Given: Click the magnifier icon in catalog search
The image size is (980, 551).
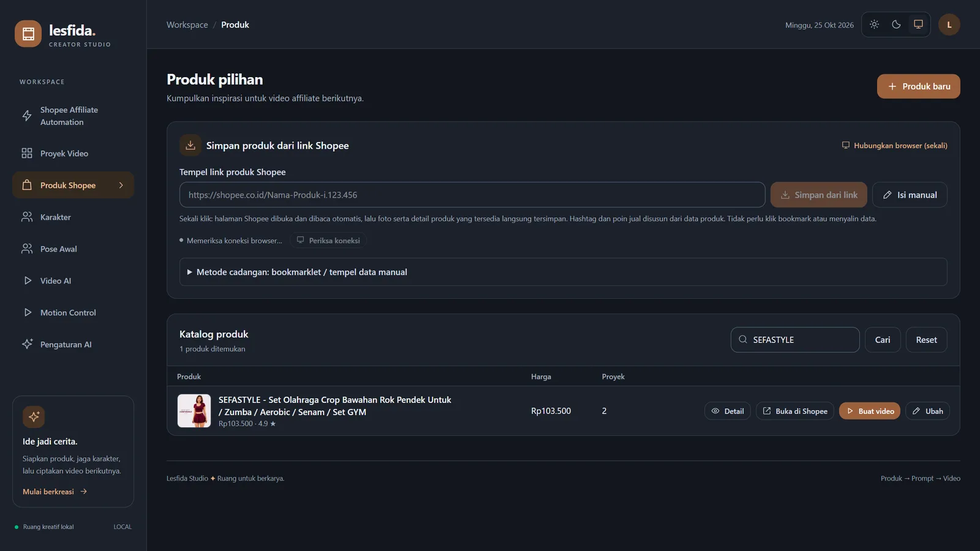Looking at the screenshot, I should [743, 340].
